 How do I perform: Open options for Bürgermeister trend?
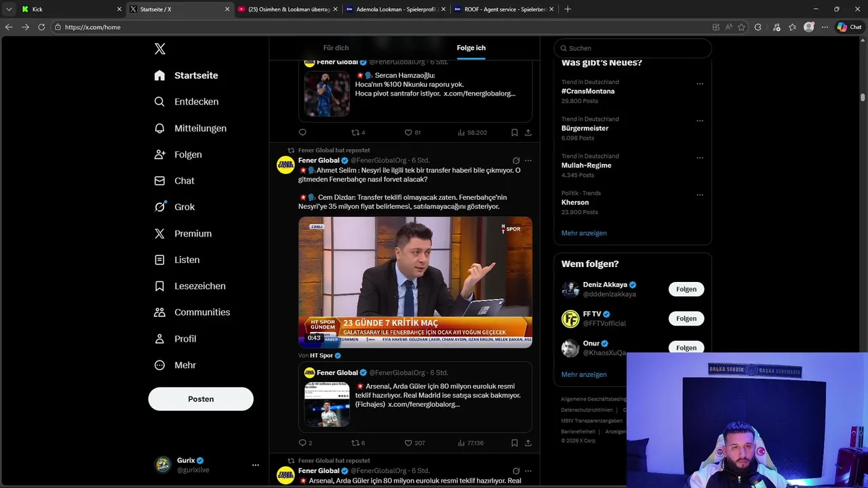(700, 121)
